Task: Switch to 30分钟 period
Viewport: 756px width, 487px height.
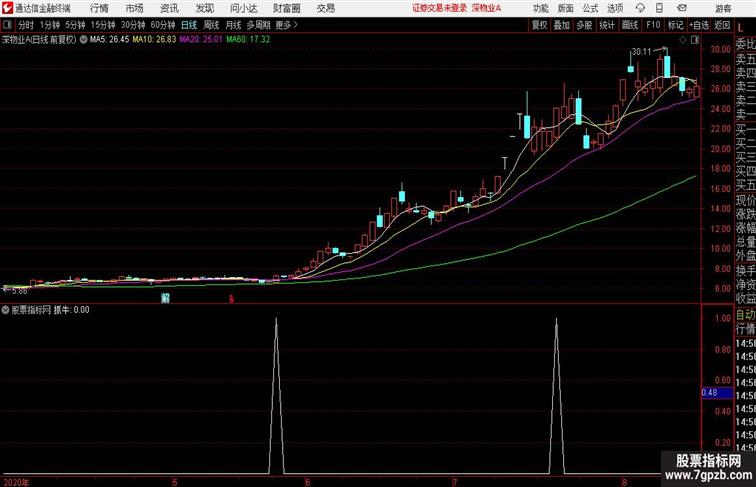Action: [x=133, y=25]
